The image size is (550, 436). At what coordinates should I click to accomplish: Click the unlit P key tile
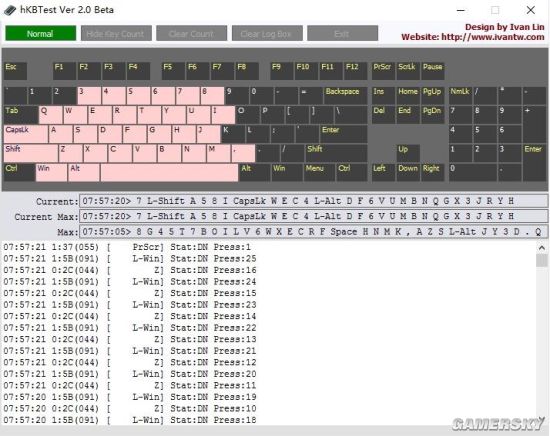[272, 115]
